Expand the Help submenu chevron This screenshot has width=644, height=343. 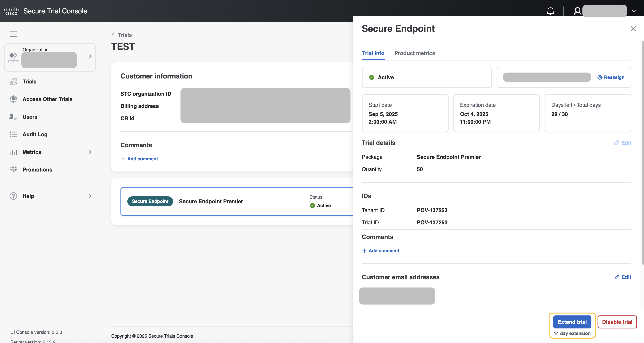click(90, 196)
